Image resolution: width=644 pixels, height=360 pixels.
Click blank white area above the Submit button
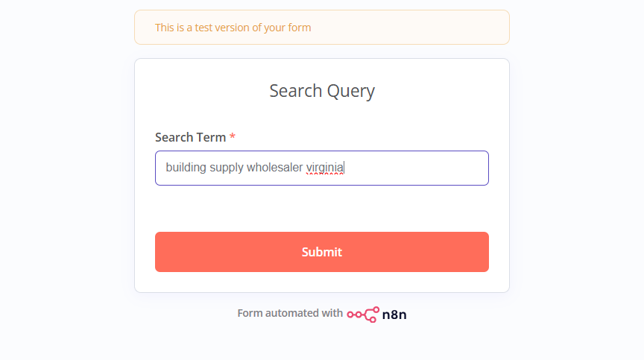(321, 209)
